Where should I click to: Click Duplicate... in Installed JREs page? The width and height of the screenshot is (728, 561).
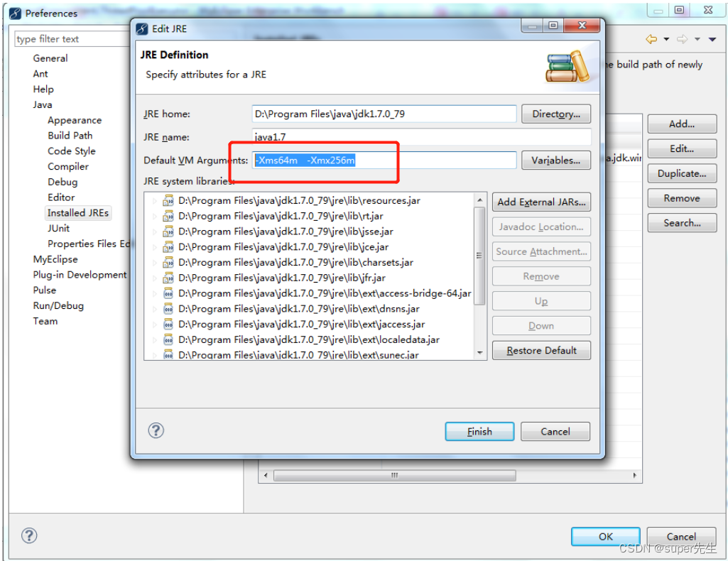tap(682, 173)
